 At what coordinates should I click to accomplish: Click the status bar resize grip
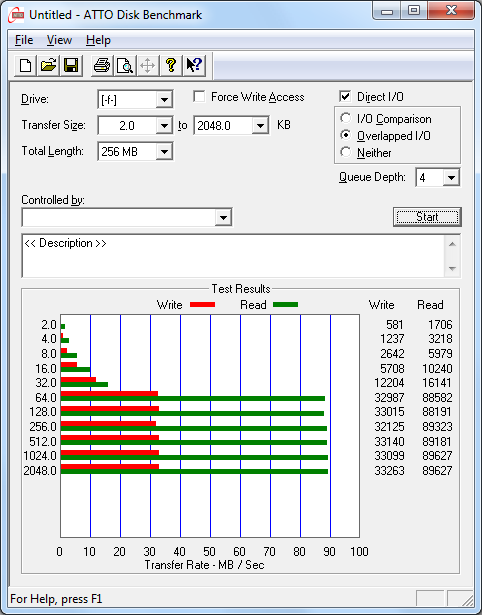click(468, 599)
